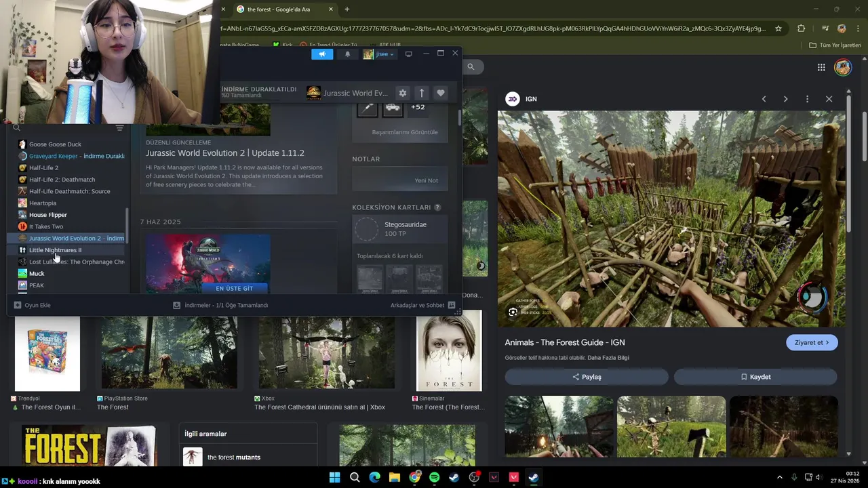
Task: Open the Google apps grid icon
Action: click(821, 67)
